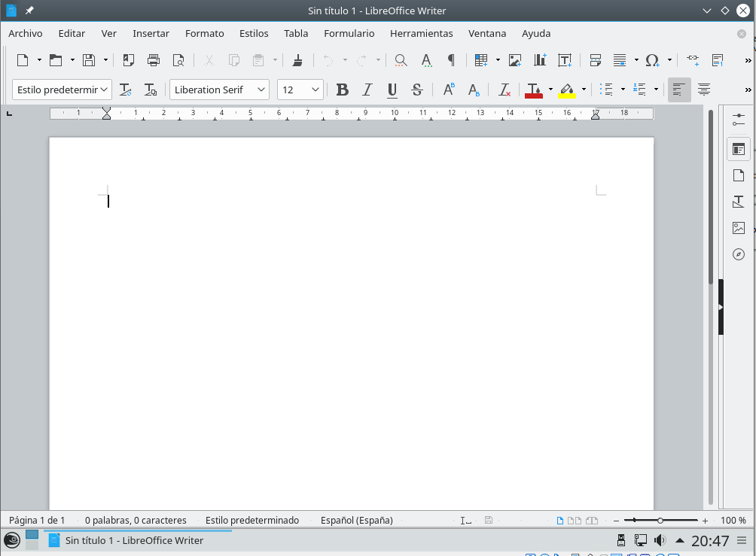Save the document with the floppy disk icon
Viewport: 756px width, 556px height.
[x=89, y=60]
